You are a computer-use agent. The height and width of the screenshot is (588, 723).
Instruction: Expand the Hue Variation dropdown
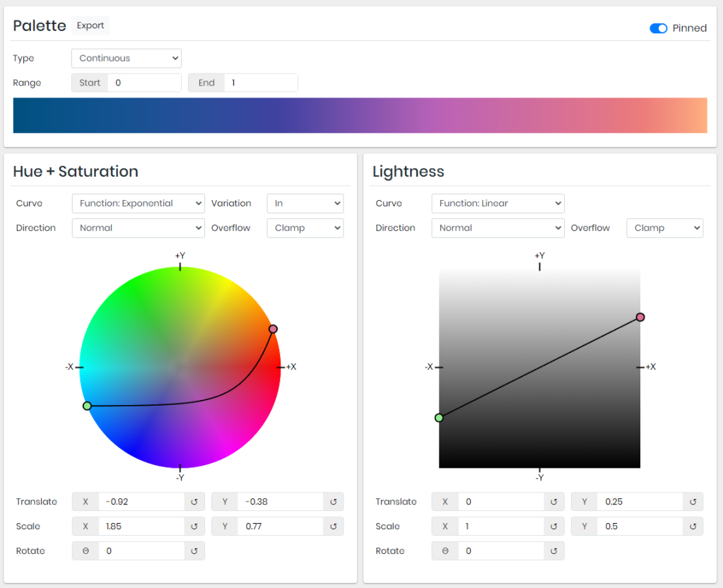305,204
